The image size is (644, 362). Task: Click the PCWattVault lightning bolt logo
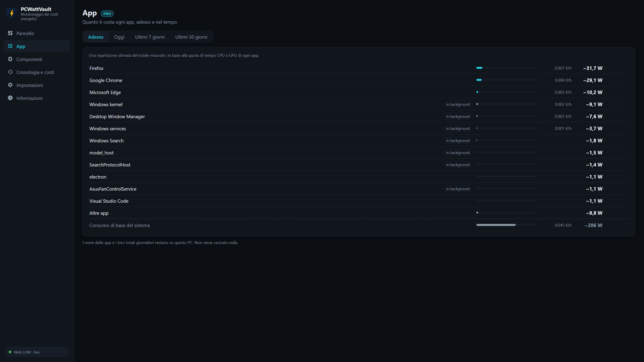click(12, 13)
